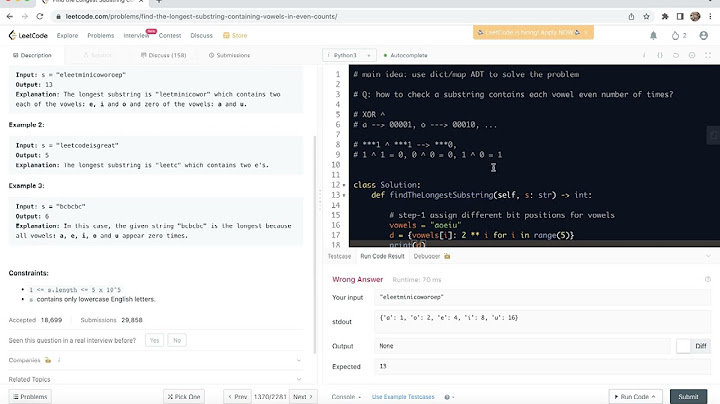Click the help icon next to testcases
Viewport: 720px width, 404px height.
click(447, 397)
